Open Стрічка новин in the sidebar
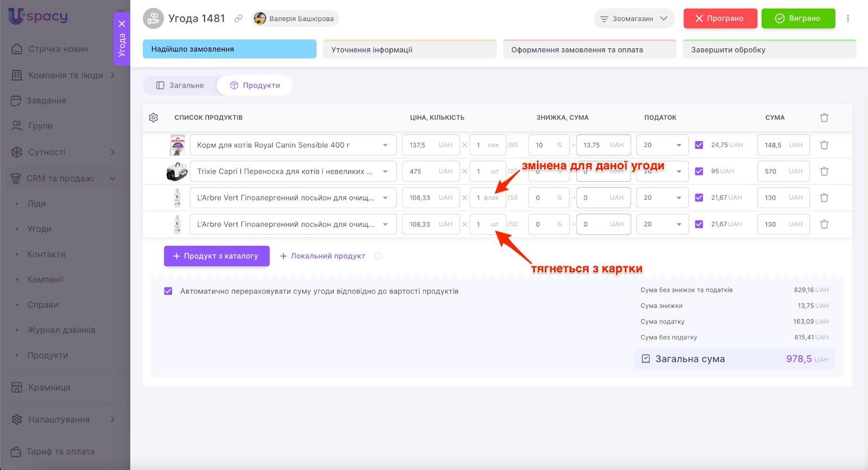The height and width of the screenshot is (470, 868). [x=58, y=49]
